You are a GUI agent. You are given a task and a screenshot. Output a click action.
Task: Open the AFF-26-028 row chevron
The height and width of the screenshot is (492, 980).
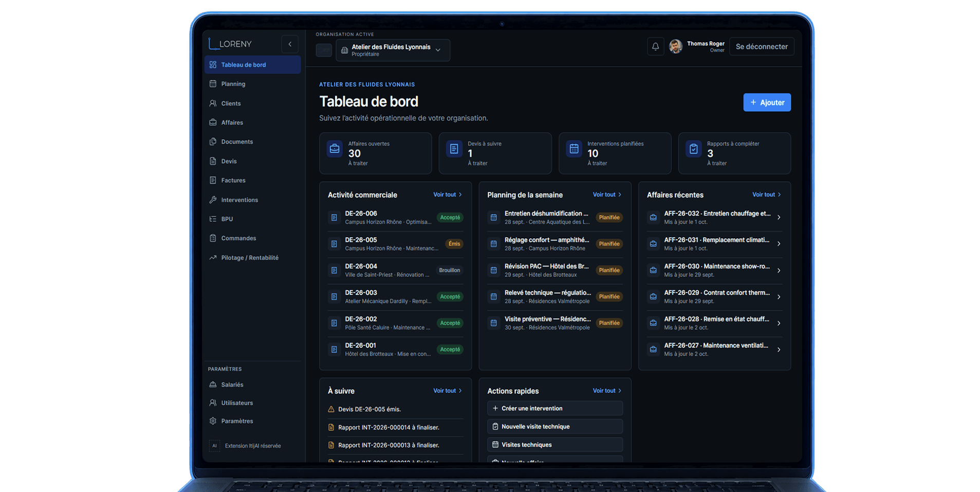click(779, 324)
